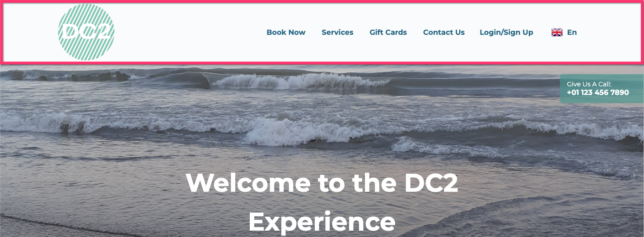Click the 'Give Us A Call:' label

(x=589, y=84)
